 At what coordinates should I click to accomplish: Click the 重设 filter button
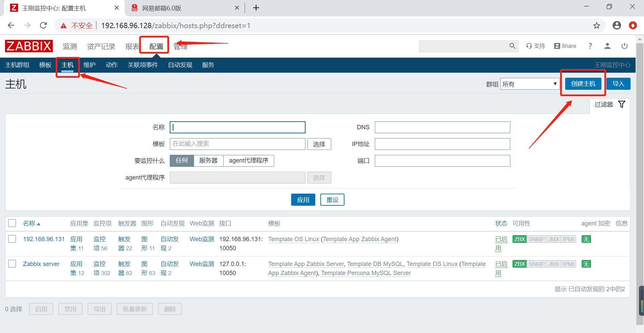pos(332,200)
